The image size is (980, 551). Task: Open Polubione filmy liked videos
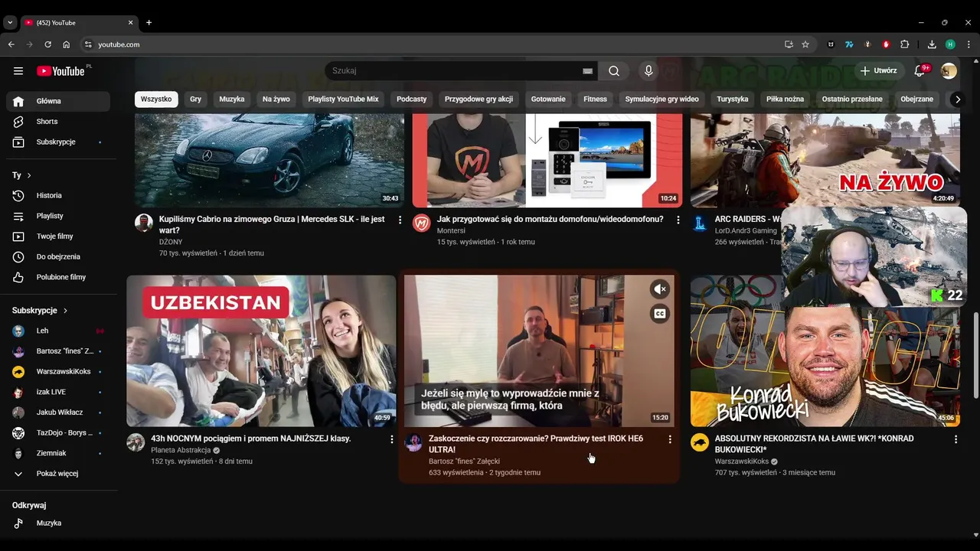tap(58, 277)
